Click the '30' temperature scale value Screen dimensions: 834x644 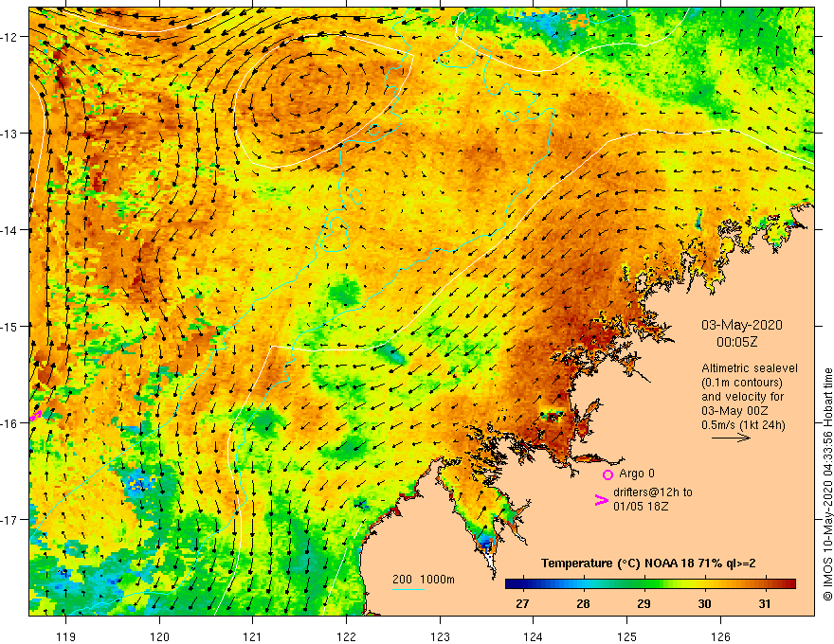(704, 603)
